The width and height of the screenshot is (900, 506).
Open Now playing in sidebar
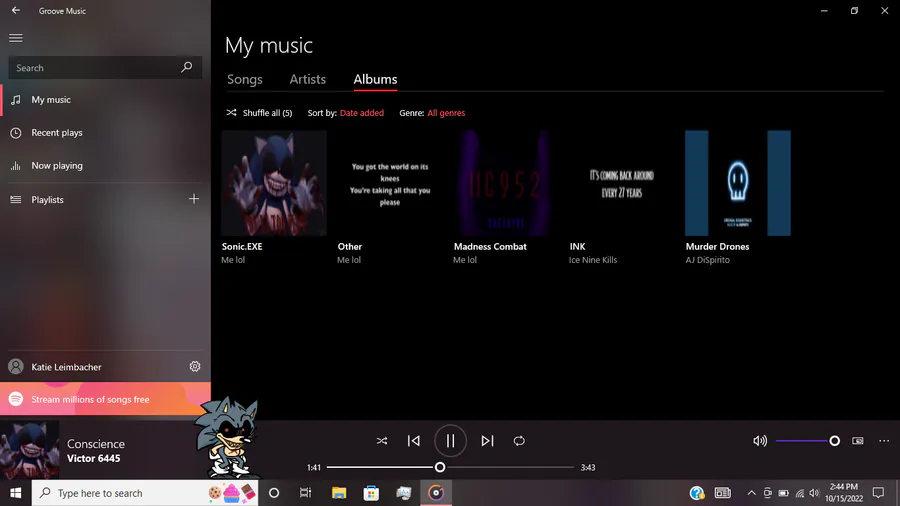(x=105, y=166)
